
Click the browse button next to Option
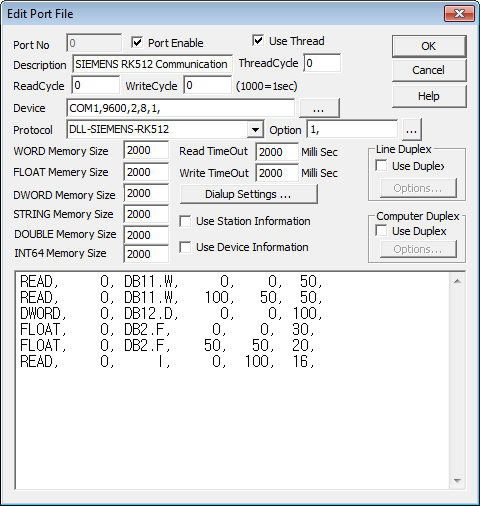pyautogui.click(x=412, y=129)
